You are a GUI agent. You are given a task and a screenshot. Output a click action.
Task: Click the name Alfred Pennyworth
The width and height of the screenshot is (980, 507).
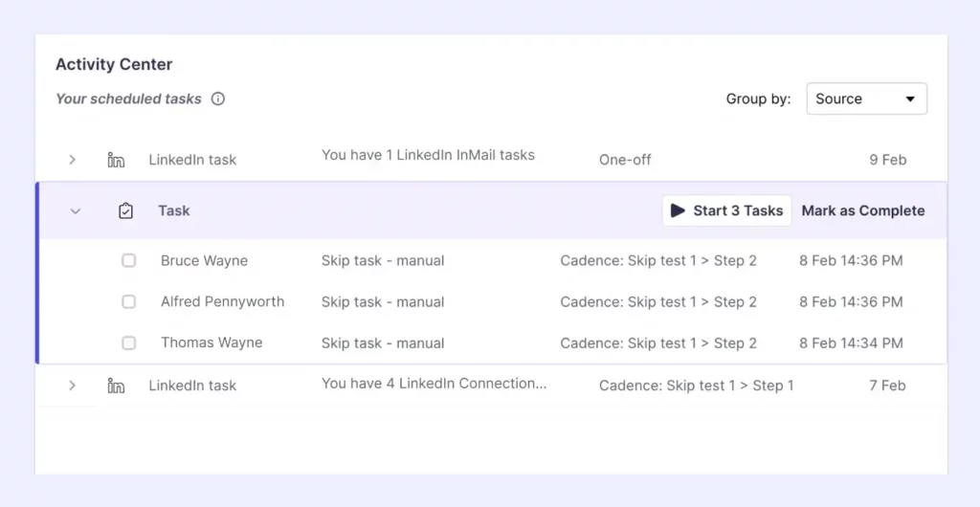pos(222,301)
